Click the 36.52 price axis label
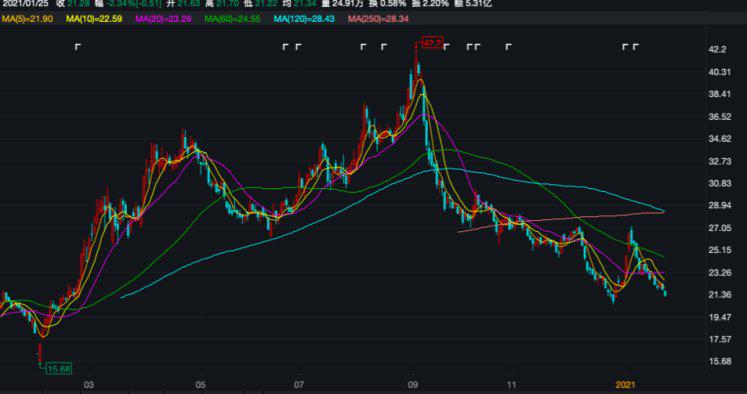The width and height of the screenshot is (747, 394). pyautogui.click(x=720, y=117)
